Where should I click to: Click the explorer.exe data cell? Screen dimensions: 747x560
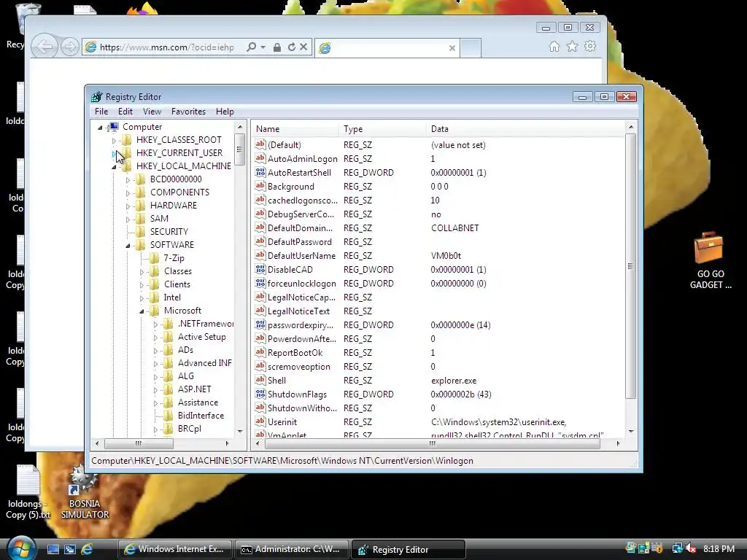pos(454,381)
